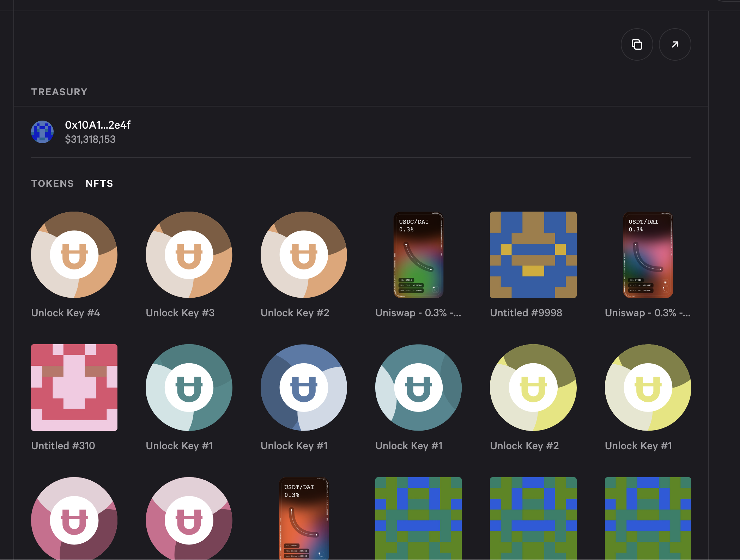Open the blue Unlock Key #1 NFT
This screenshot has height=560, width=740.
coord(304,388)
